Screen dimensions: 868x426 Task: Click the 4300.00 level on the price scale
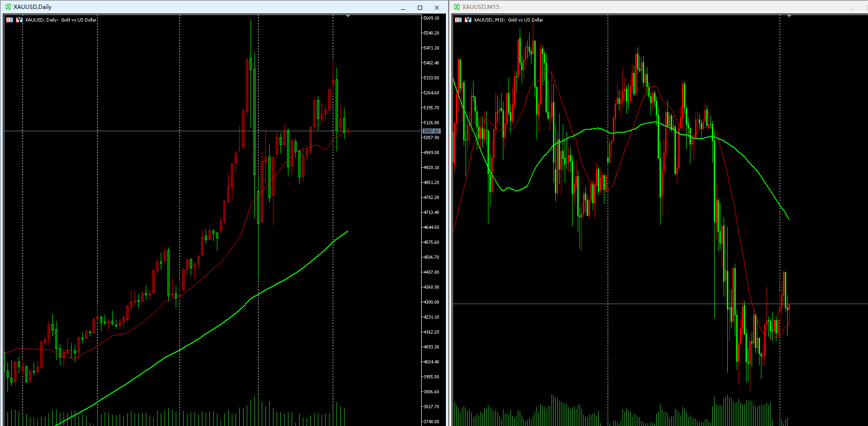(431, 302)
